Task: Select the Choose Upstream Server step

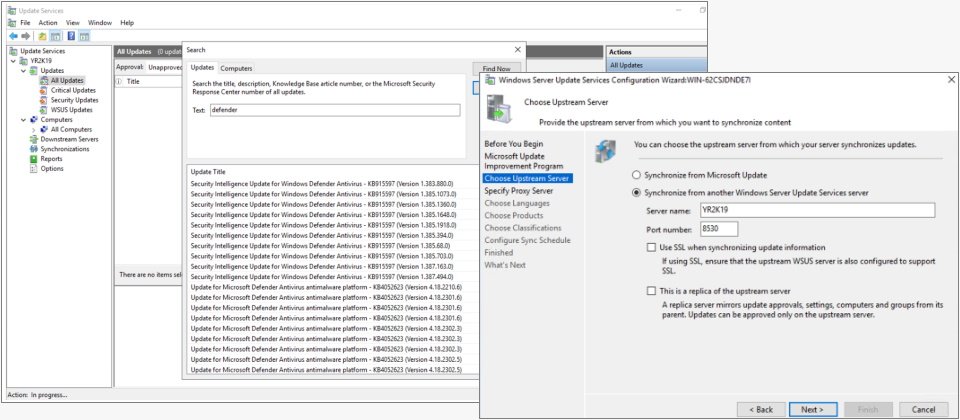Action: coord(527,179)
